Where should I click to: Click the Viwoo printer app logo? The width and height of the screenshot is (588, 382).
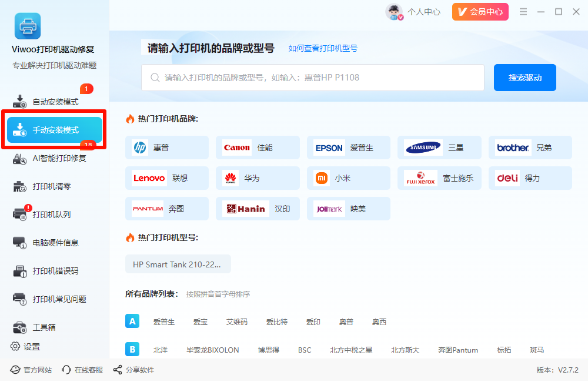click(x=28, y=26)
